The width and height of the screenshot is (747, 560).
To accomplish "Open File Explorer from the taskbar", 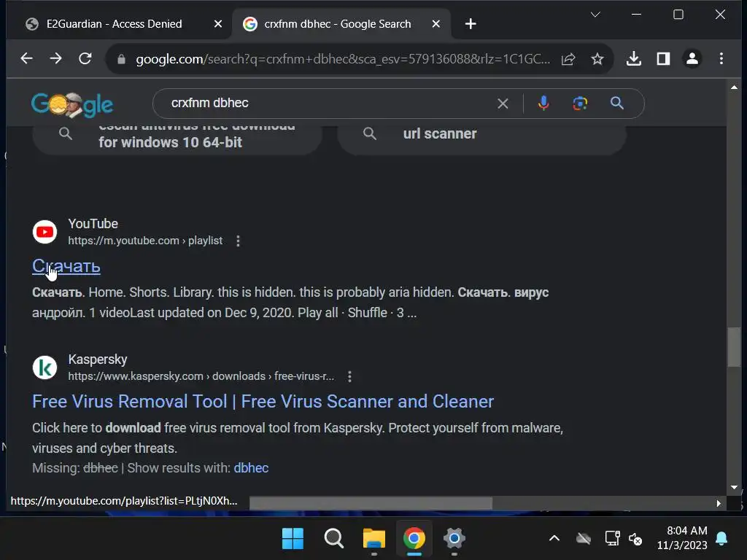I will pos(374,539).
